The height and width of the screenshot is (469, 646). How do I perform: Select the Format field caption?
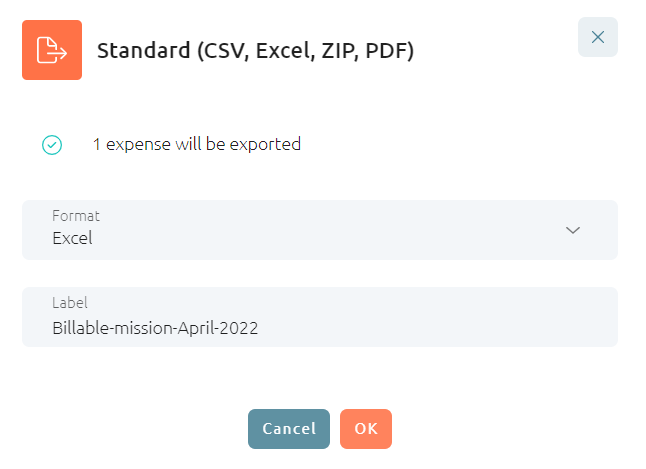(x=76, y=216)
